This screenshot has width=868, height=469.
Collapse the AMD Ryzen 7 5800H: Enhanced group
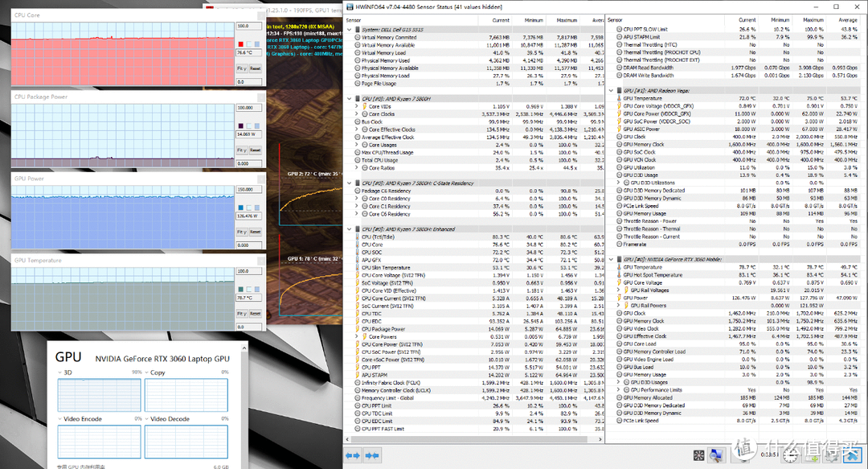[350, 229]
